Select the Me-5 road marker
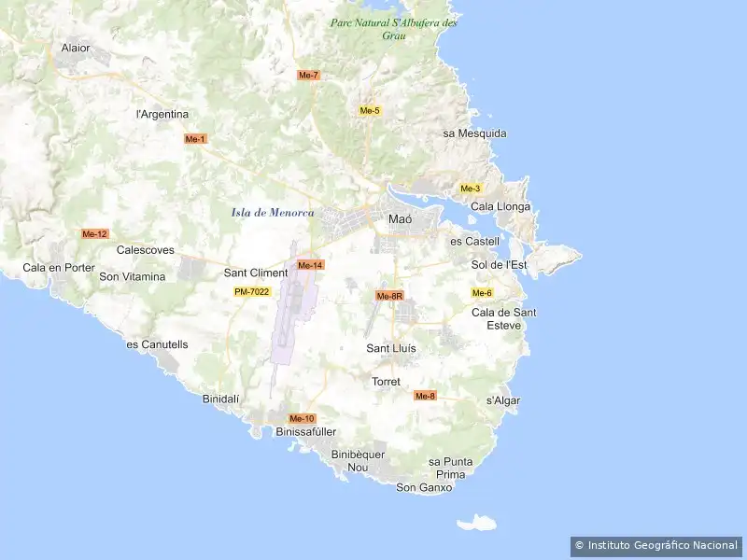This screenshot has height=560, width=747. point(370,111)
